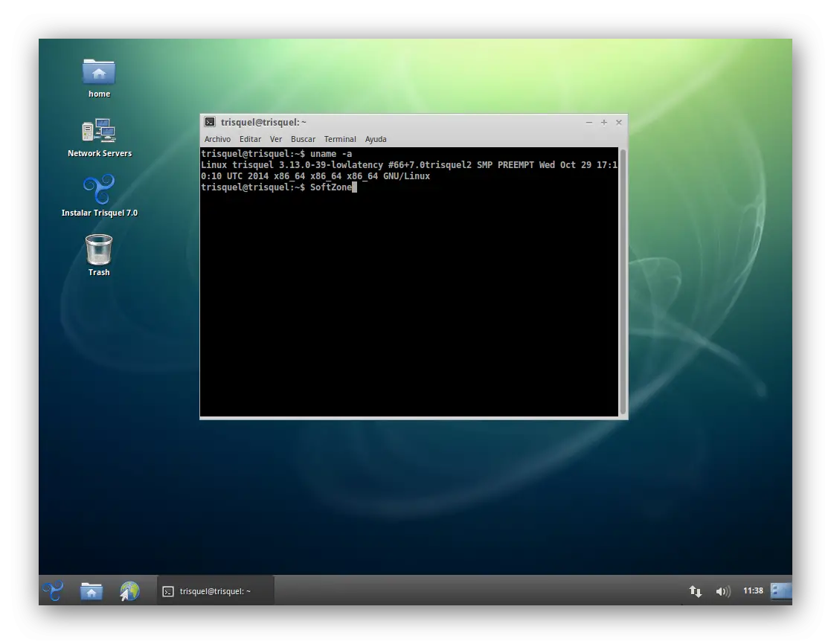
Task: Show the clock reading 11:38
Action: (x=753, y=590)
